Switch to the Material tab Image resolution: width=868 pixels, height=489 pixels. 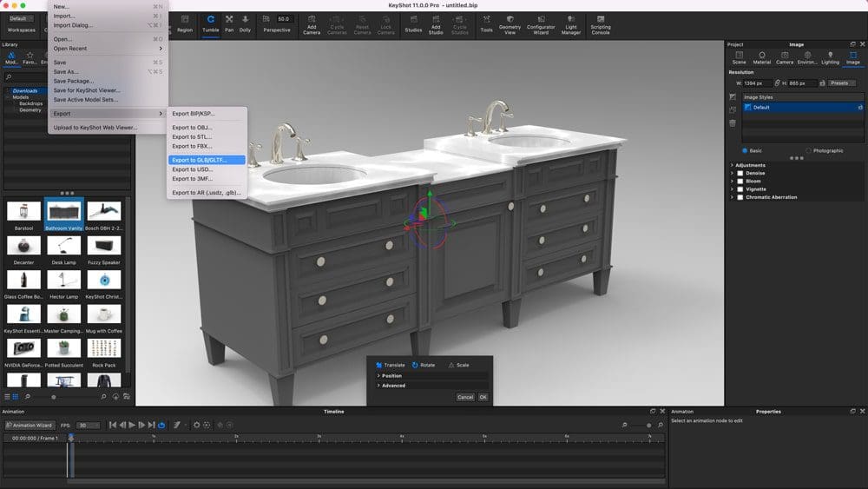pos(762,58)
